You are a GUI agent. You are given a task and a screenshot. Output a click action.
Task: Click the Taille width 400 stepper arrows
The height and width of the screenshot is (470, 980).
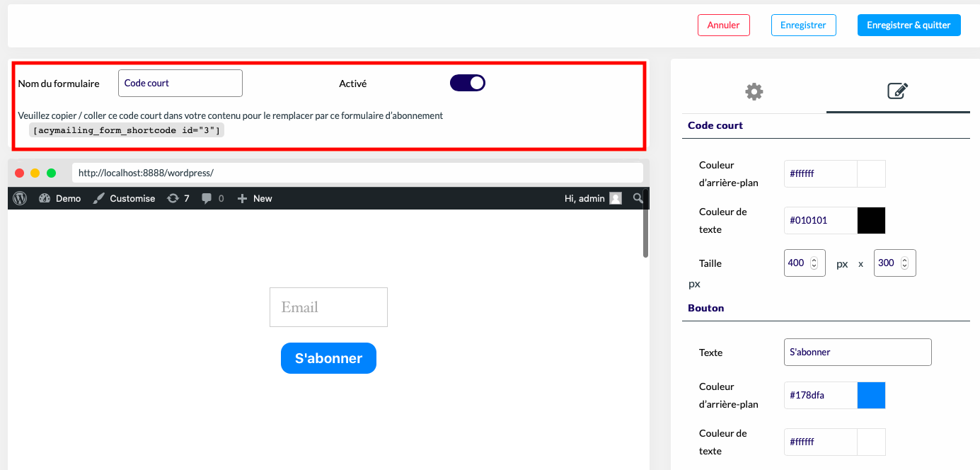(814, 263)
